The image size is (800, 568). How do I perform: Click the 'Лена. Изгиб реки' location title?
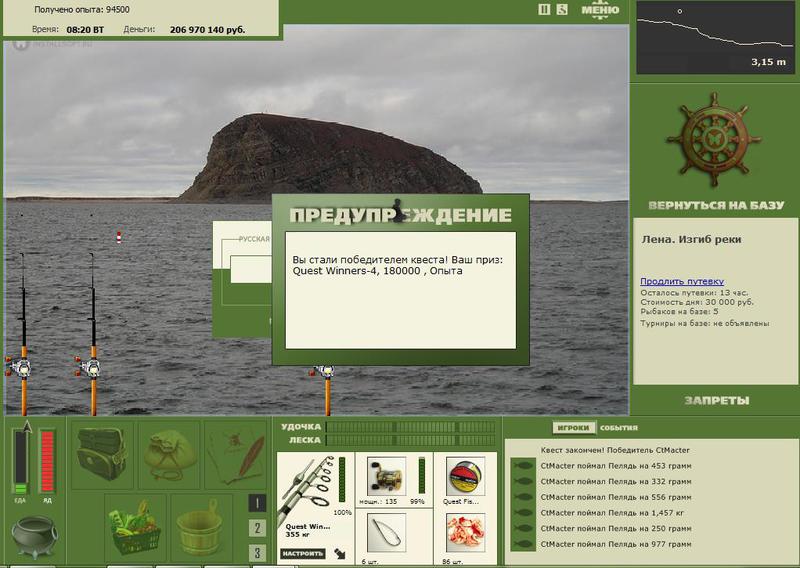(691, 239)
